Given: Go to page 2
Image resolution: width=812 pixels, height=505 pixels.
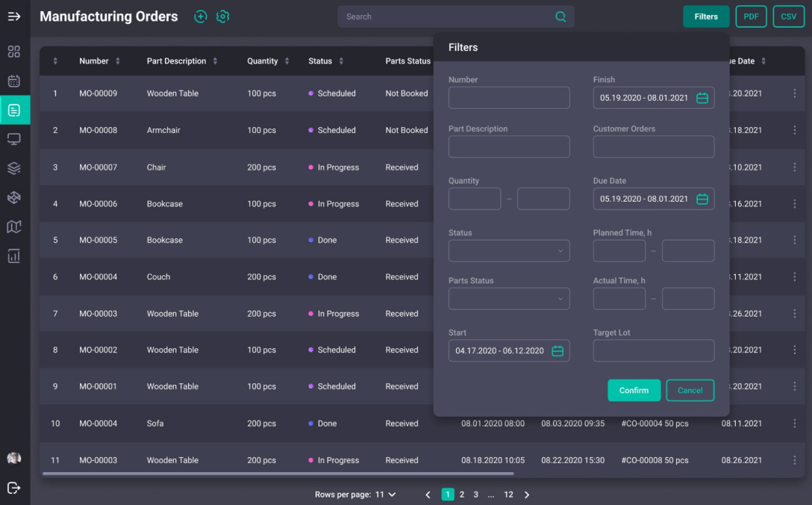Looking at the screenshot, I should (x=462, y=495).
